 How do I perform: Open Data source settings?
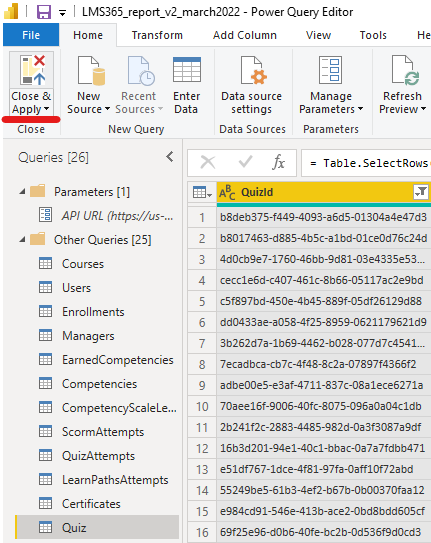(252, 85)
